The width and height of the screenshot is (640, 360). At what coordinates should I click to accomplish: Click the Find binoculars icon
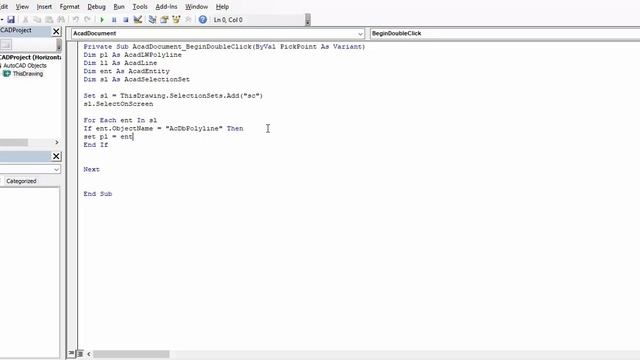pos(61,20)
